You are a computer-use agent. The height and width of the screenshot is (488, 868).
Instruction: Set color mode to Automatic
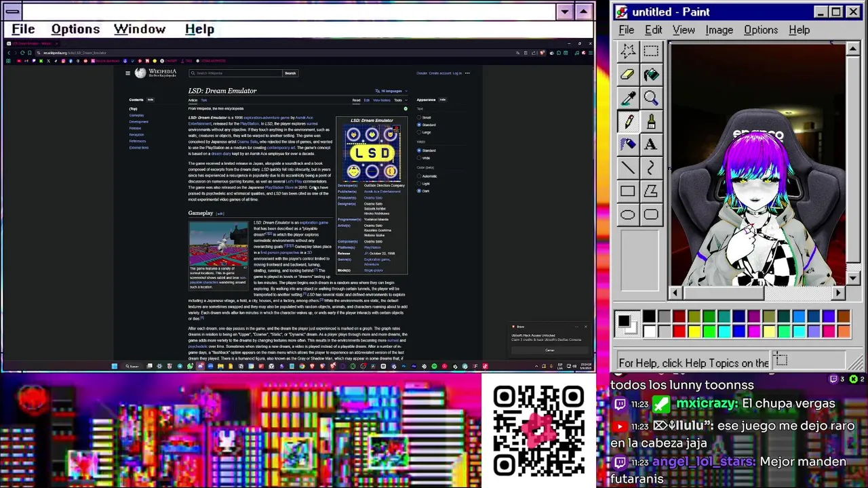click(419, 176)
